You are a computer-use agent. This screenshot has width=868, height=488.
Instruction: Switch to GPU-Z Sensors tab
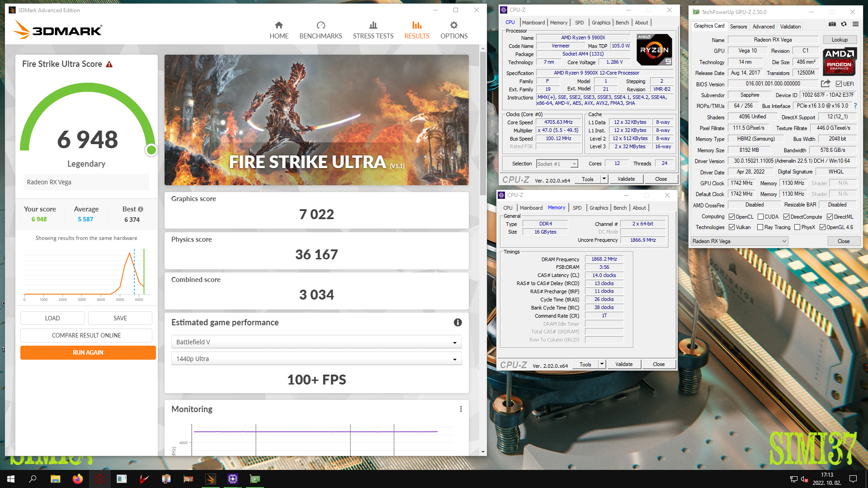[738, 27]
